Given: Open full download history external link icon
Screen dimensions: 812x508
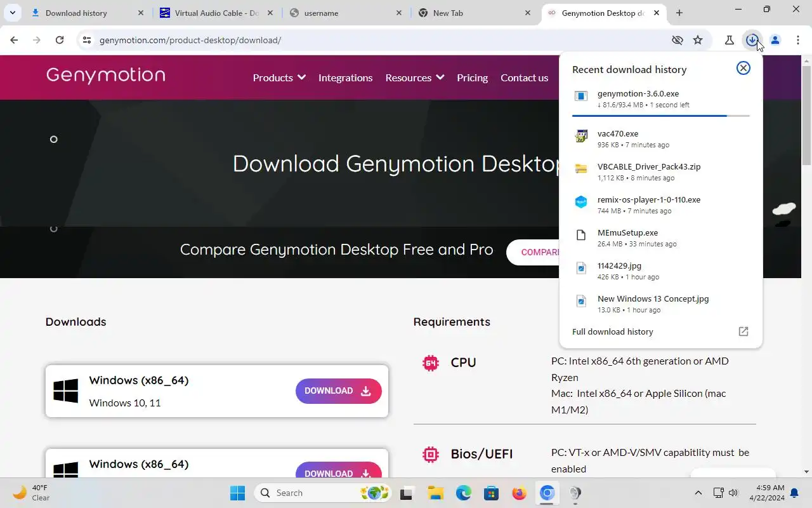Looking at the screenshot, I should tap(743, 331).
